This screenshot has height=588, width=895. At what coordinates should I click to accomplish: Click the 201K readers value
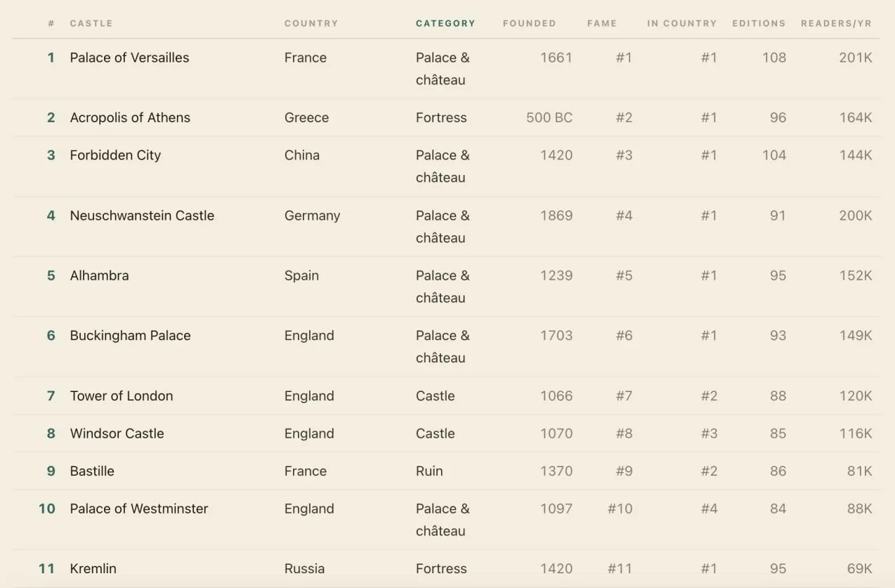[855, 58]
